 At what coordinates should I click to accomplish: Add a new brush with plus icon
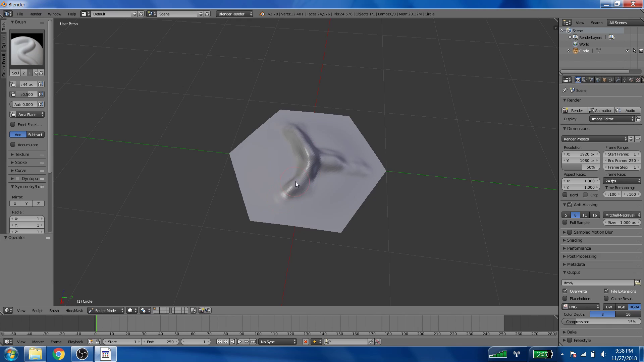36,73
